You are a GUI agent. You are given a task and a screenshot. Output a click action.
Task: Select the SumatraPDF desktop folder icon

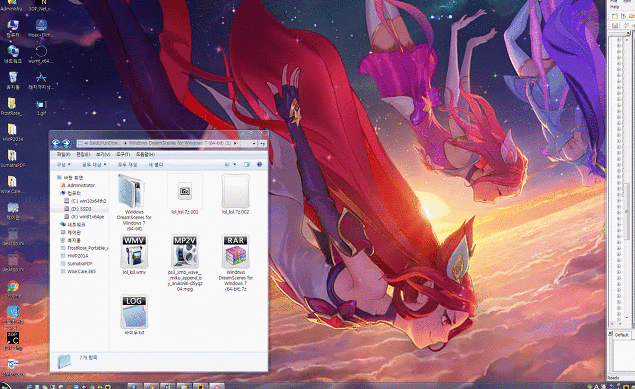click(12, 158)
